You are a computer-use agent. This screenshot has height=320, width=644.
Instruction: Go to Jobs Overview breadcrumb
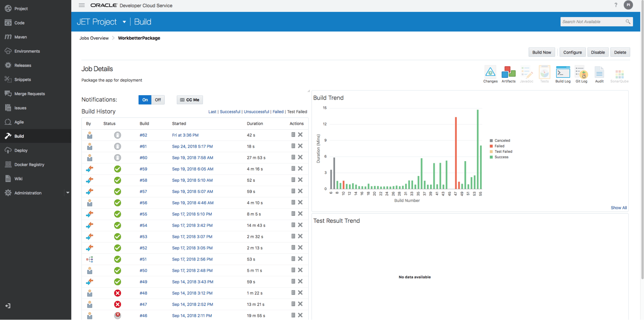[94, 38]
